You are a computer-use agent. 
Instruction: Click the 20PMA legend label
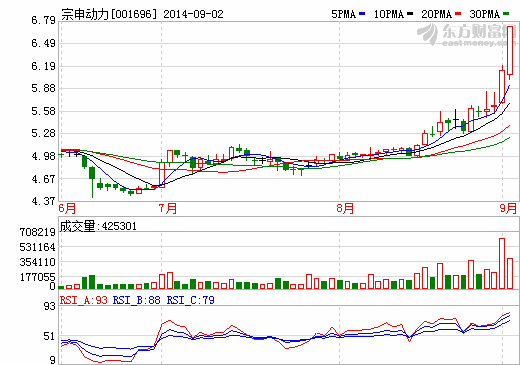tap(437, 14)
